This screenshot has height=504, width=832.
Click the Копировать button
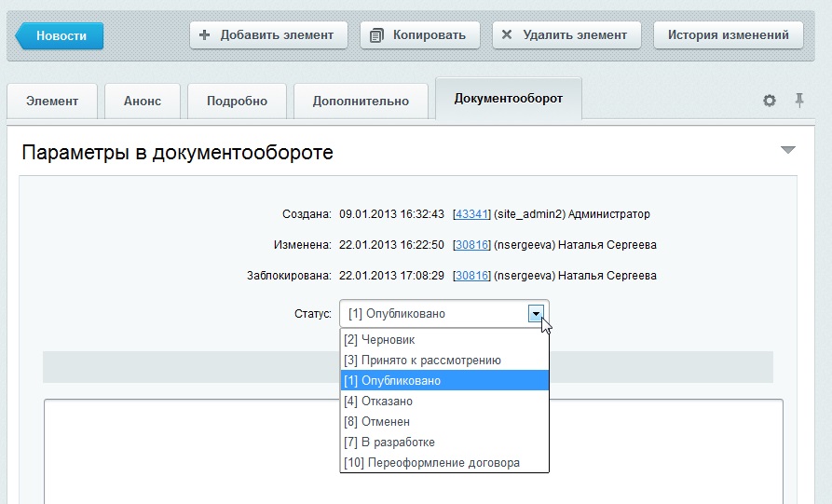pos(419,35)
